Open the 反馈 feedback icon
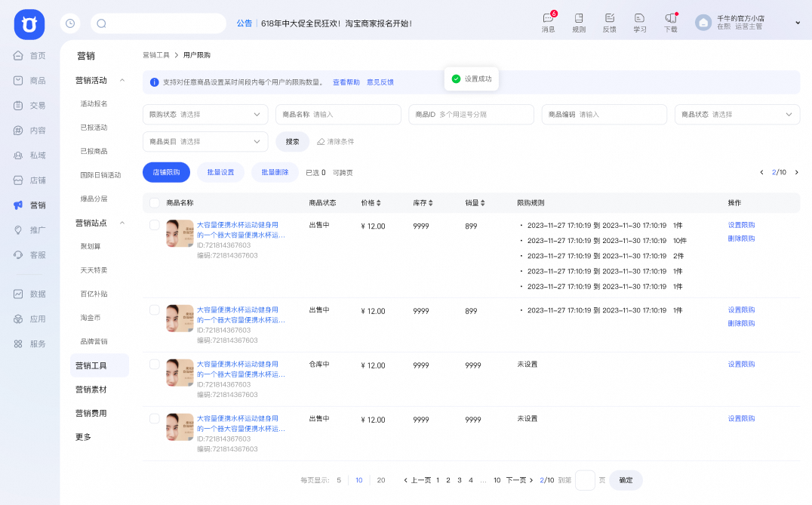The width and height of the screenshot is (812, 505). click(609, 18)
